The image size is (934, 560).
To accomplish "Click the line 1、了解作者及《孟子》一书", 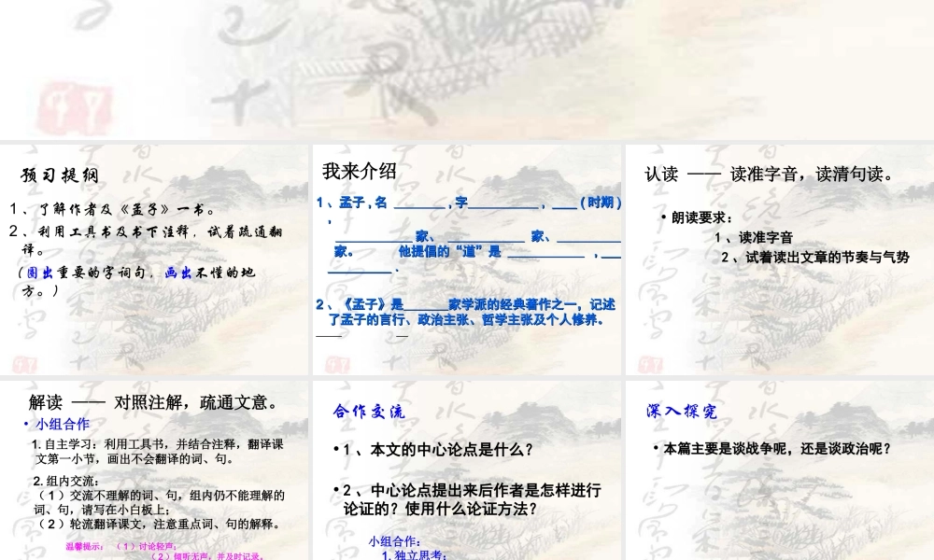I will (x=113, y=209).
